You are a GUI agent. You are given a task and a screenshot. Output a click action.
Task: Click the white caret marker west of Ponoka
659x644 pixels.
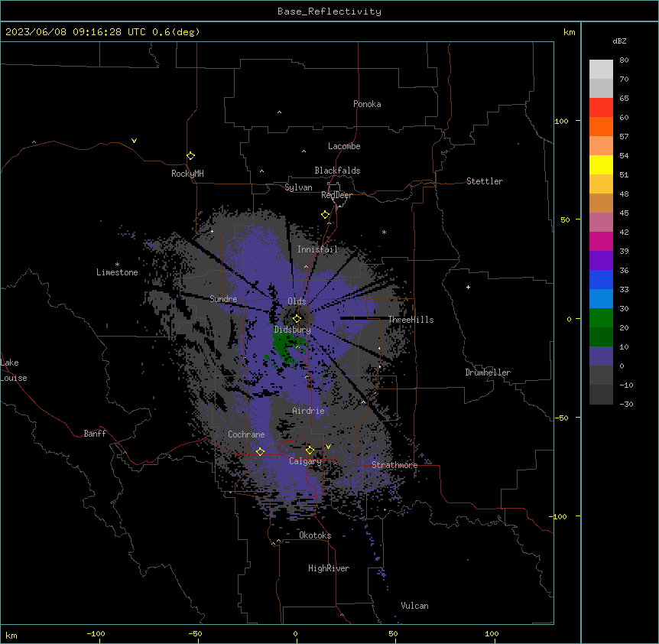279,112
